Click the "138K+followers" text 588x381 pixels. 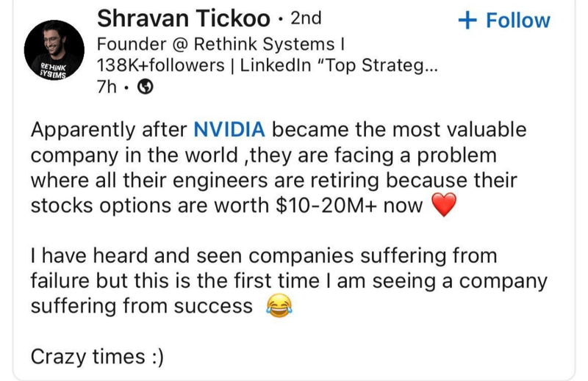(160, 65)
